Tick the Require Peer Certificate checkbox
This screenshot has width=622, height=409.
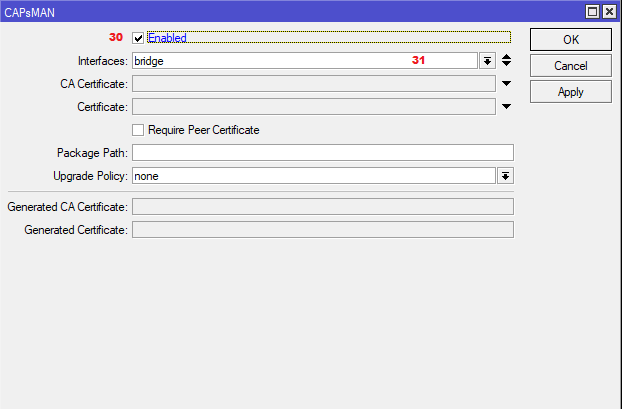click(138, 130)
